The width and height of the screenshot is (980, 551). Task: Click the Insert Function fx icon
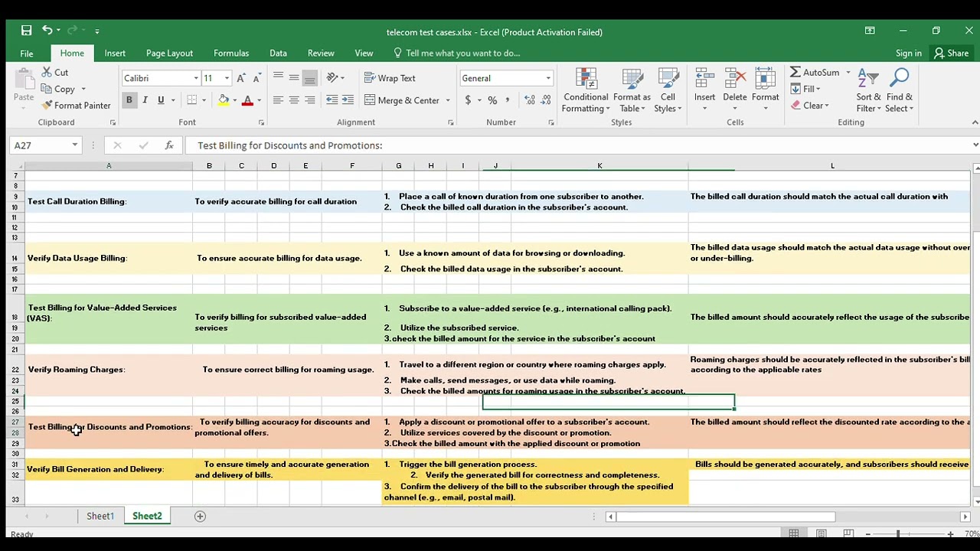pyautogui.click(x=169, y=145)
